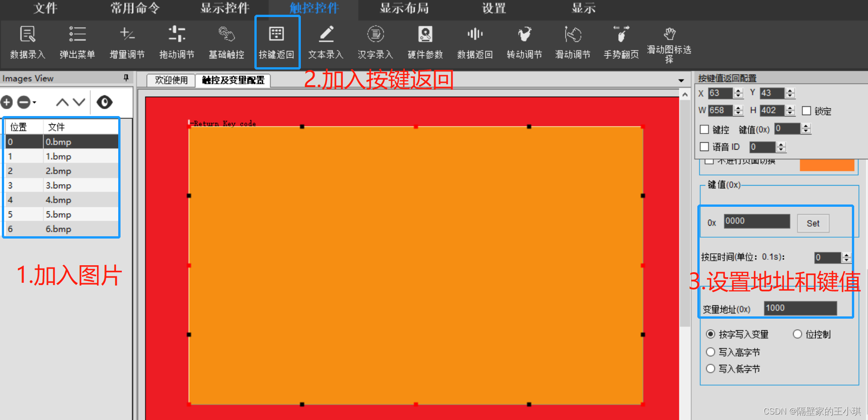Click the orange Return Key code region
868x420 pixels.
(416, 265)
